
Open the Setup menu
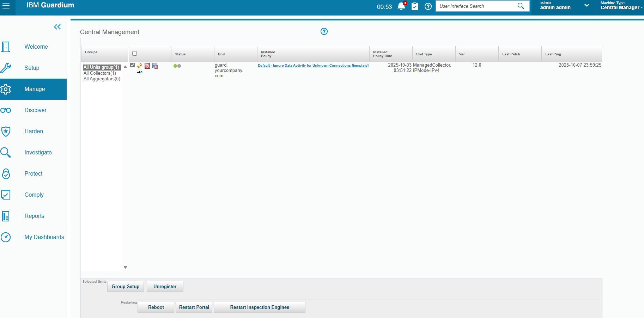pyautogui.click(x=32, y=68)
